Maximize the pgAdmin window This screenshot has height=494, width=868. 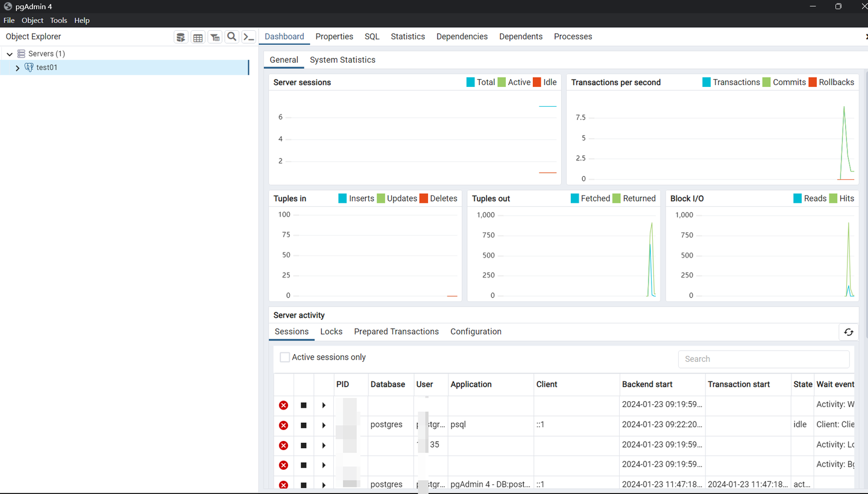pos(838,7)
